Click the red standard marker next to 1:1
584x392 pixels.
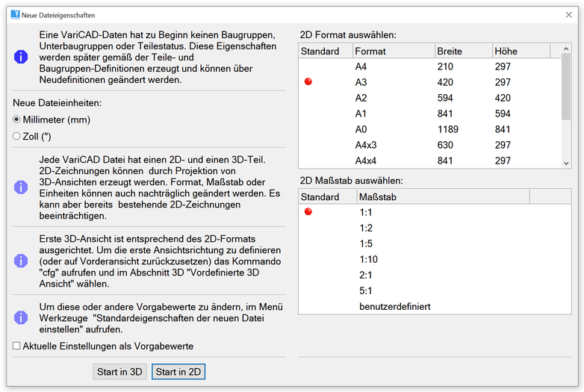(x=308, y=212)
